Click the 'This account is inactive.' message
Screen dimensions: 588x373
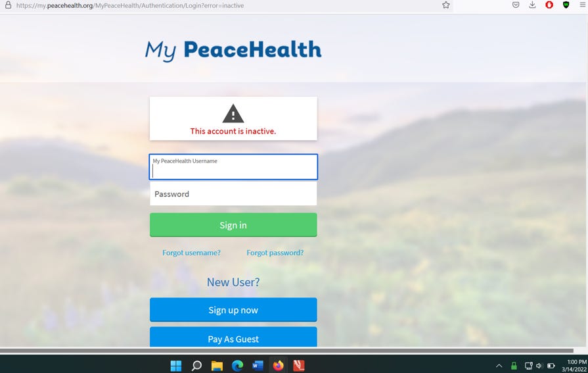[x=233, y=131]
